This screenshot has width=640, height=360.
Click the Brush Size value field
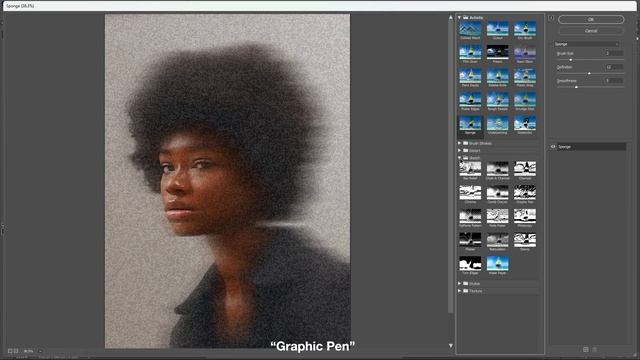[x=614, y=53]
